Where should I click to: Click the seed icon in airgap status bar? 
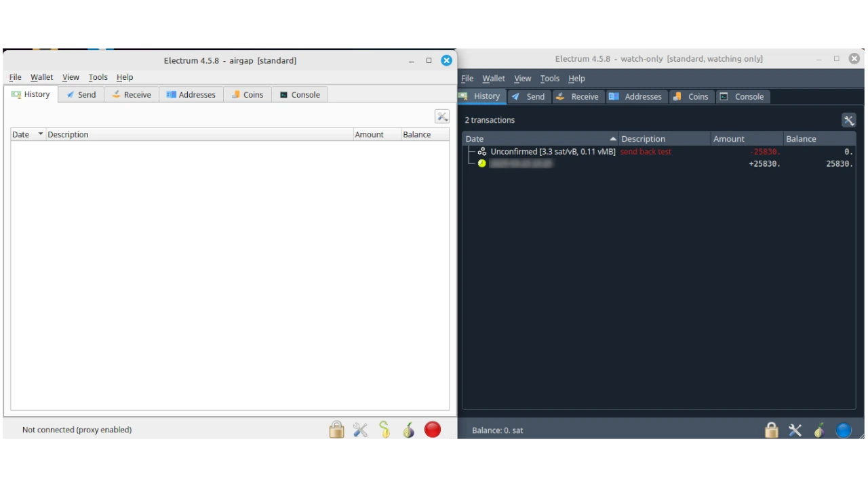point(384,430)
